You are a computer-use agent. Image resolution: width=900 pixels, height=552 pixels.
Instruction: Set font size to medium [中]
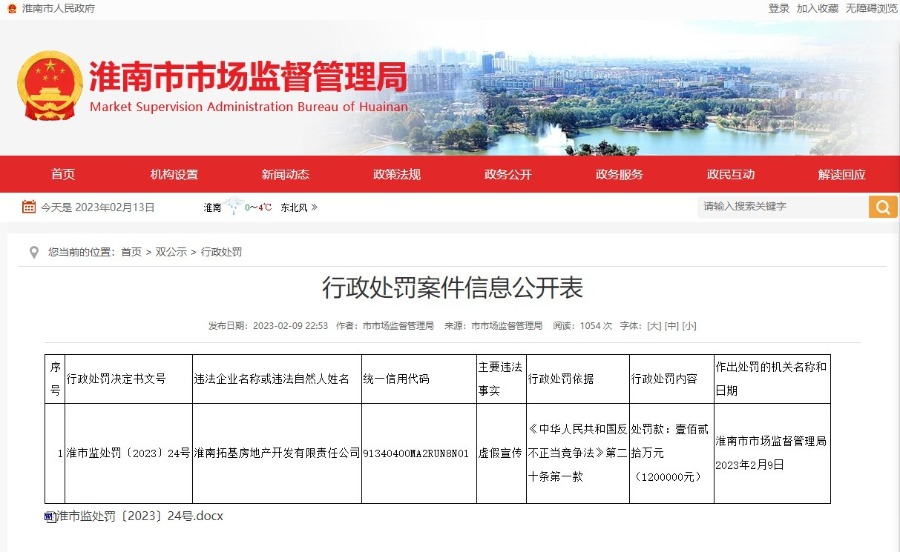pyautogui.click(x=672, y=326)
